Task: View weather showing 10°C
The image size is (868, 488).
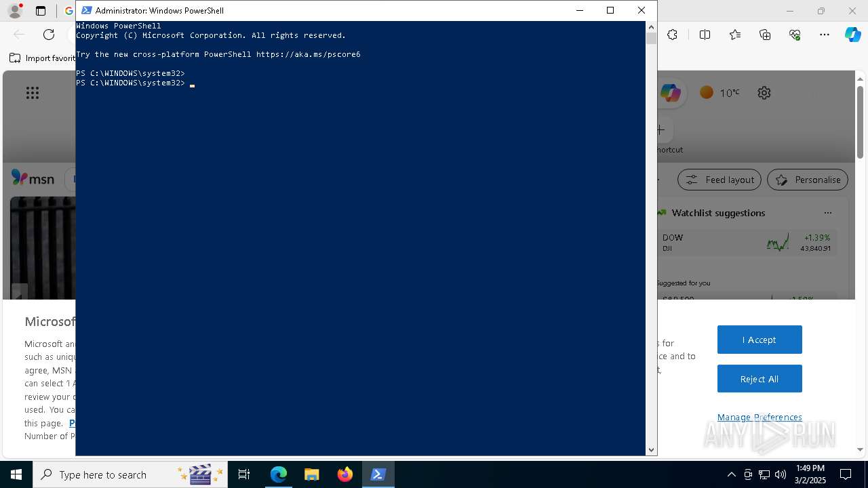Action: click(720, 93)
